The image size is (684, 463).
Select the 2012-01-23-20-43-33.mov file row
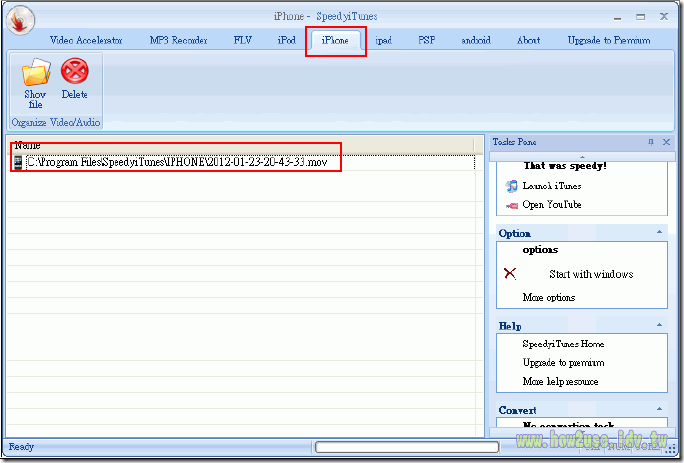point(177,162)
